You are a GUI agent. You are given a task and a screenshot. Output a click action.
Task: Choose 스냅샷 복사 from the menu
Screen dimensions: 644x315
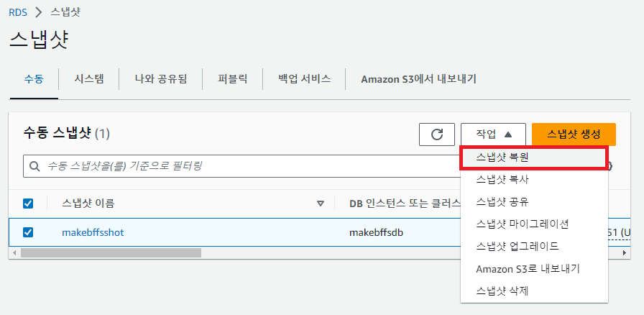click(x=534, y=180)
